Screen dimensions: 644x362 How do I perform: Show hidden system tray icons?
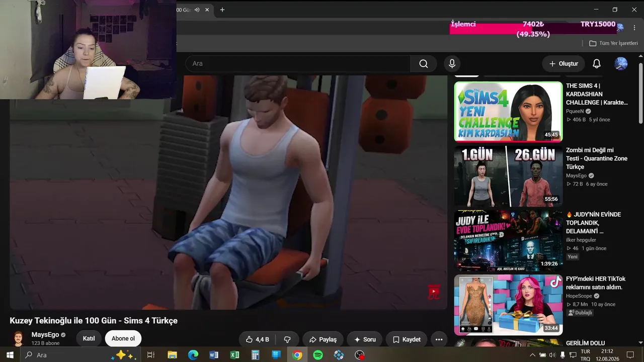point(533,355)
